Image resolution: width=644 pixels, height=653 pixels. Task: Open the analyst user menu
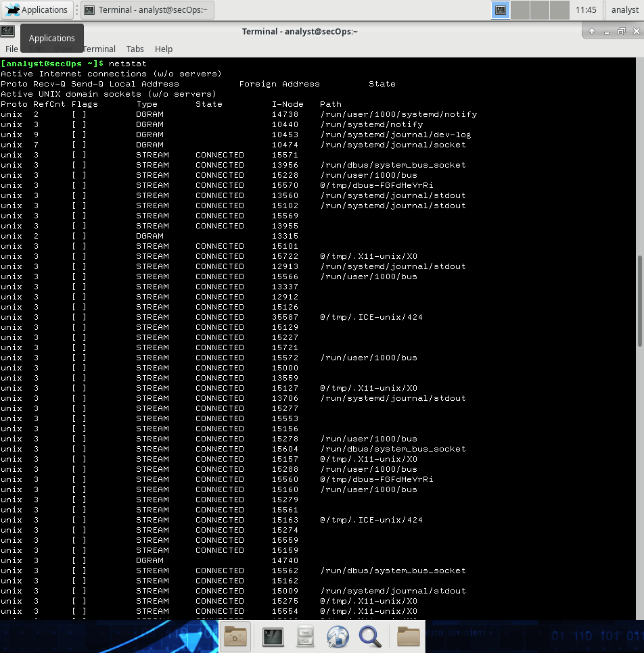(624, 9)
